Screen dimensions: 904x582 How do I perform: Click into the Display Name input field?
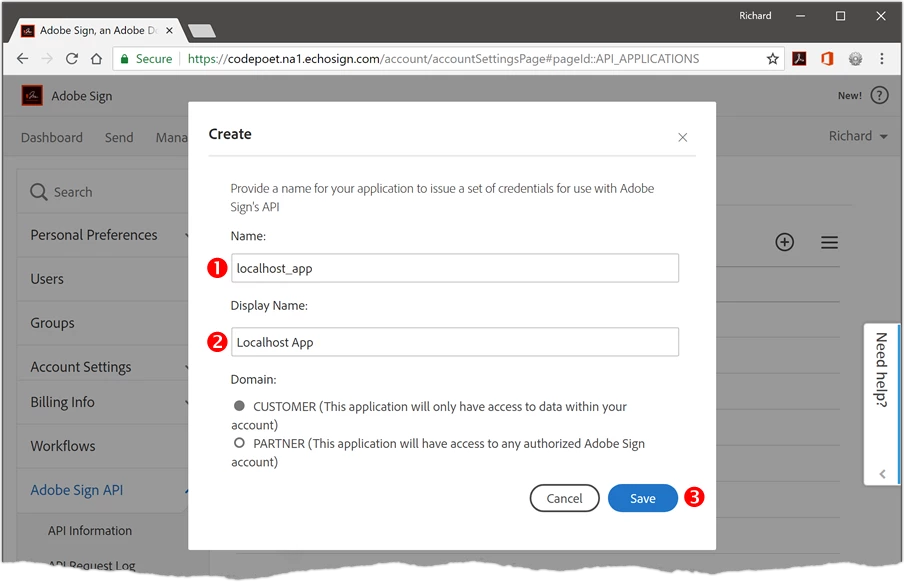coord(454,342)
